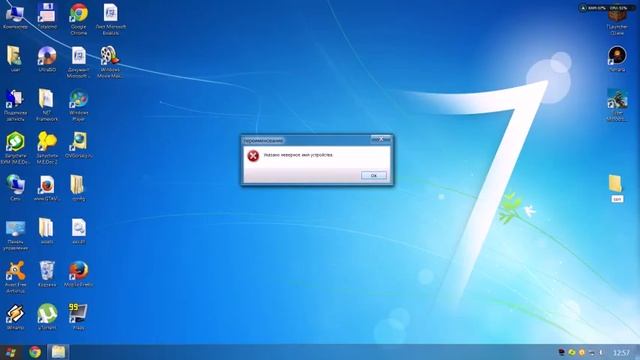Launch Winamp desktop shortcut
Screen dimensions: 640x360
[x=15, y=317]
